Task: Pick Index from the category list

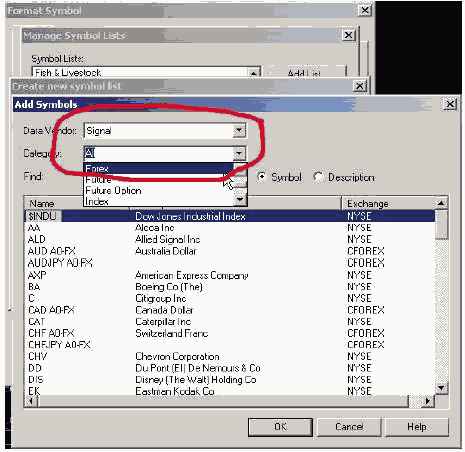Action: (97, 201)
